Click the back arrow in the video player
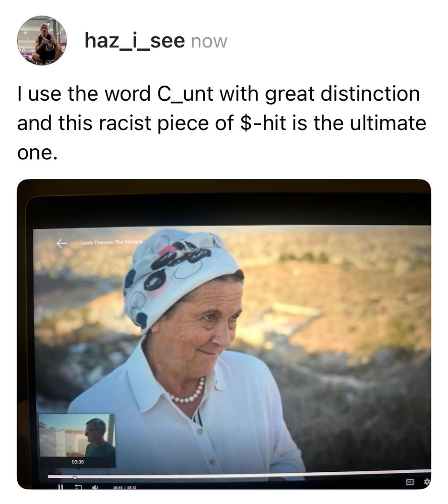Image resolution: width=448 pixels, height=504 pixels. click(62, 243)
